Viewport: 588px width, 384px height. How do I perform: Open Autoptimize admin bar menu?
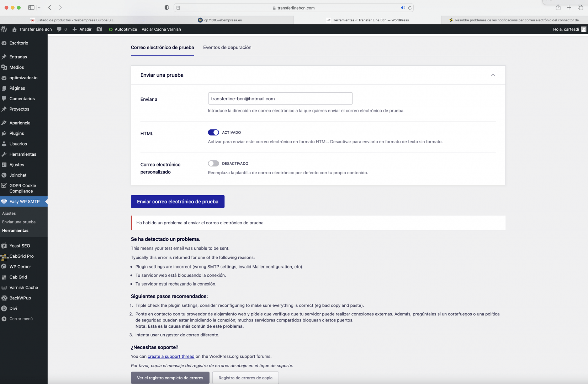coord(123,29)
